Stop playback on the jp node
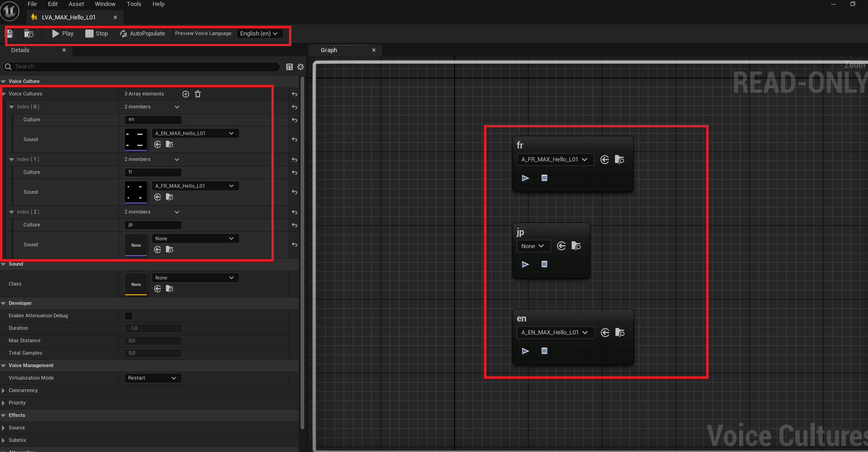 tap(544, 264)
